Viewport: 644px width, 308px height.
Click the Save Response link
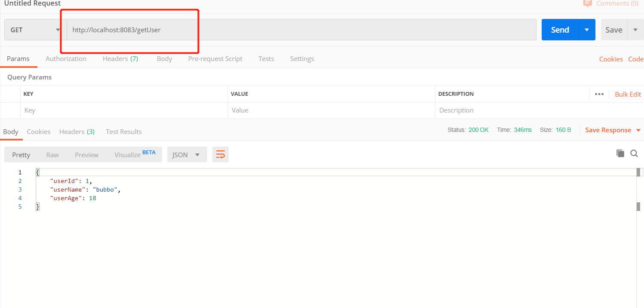[608, 130]
